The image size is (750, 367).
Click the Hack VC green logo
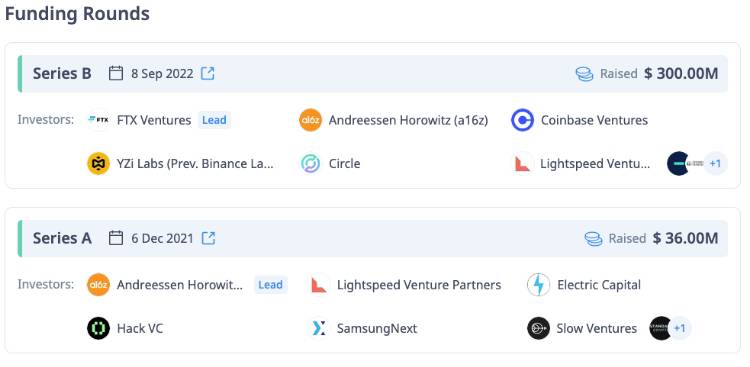[x=99, y=329]
